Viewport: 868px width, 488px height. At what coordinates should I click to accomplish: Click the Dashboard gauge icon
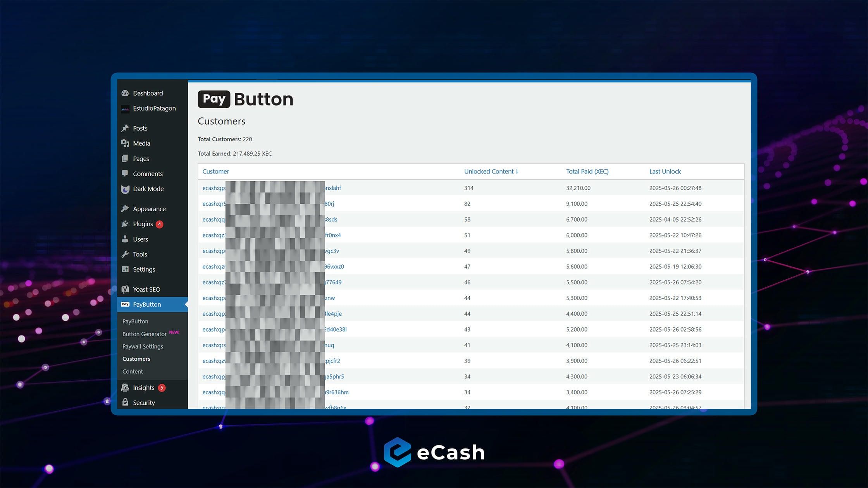click(125, 93)
